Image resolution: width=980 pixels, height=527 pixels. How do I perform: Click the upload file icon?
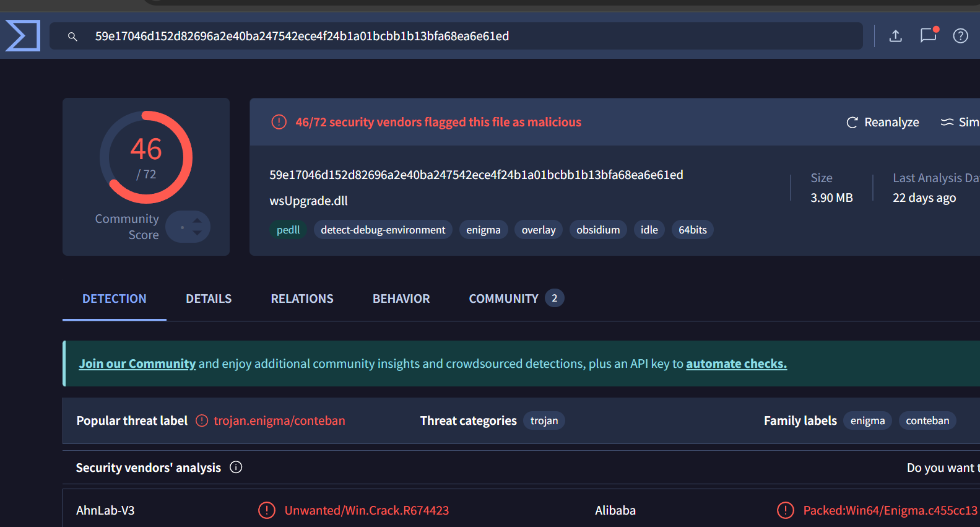(x=895, y=36)
